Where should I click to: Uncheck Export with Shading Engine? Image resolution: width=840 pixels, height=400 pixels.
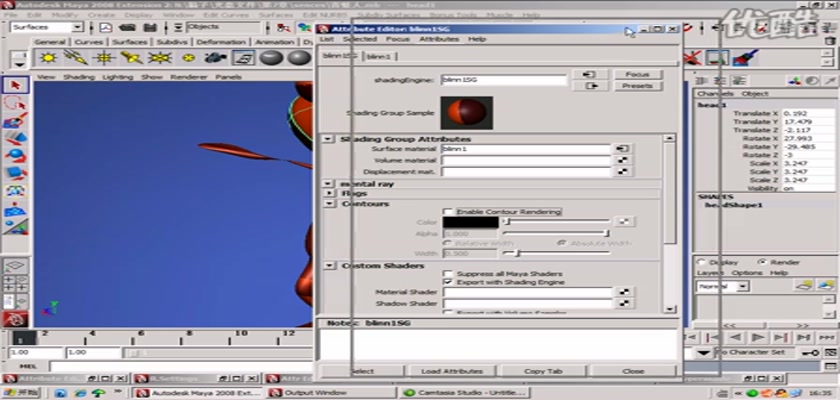448,282
